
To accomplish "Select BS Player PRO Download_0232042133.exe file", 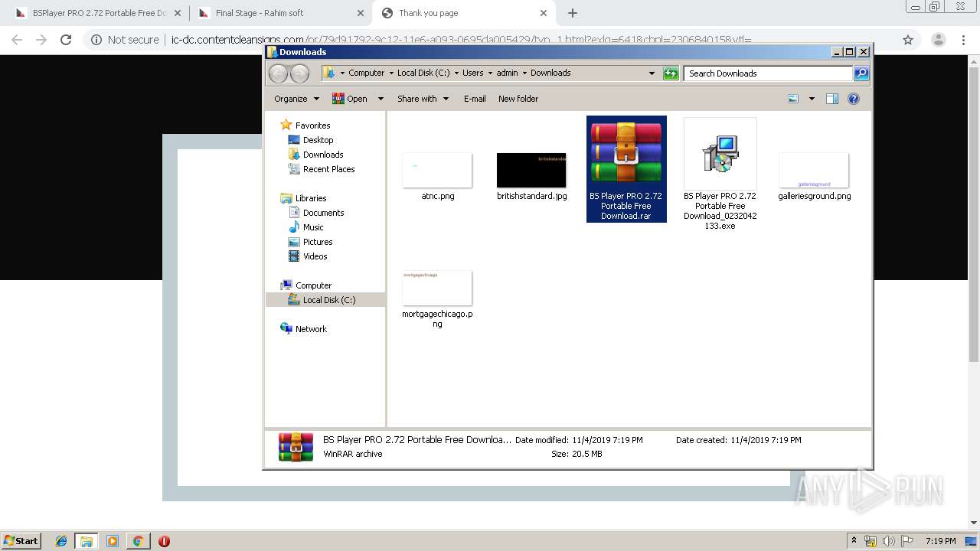I will point(720,174).
